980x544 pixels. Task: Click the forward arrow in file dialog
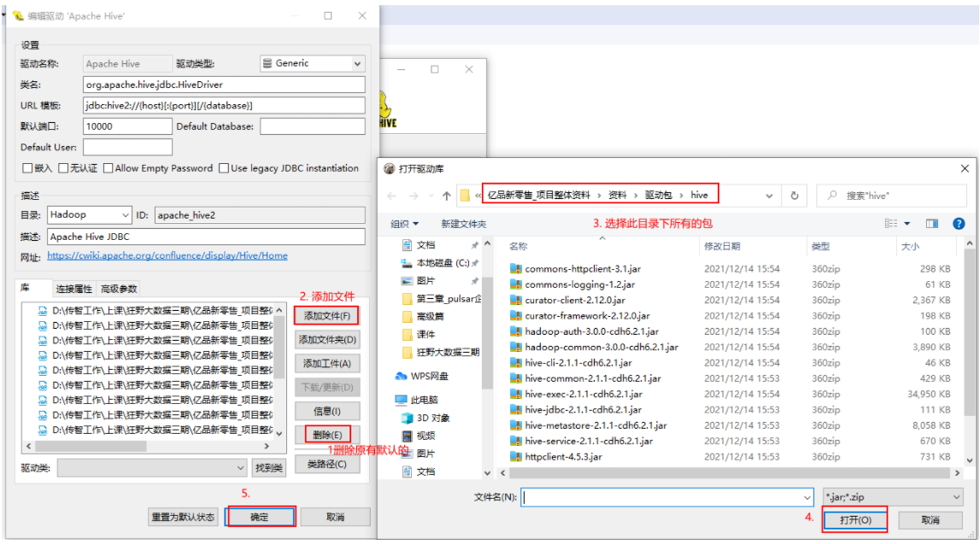tap(414, 196)
